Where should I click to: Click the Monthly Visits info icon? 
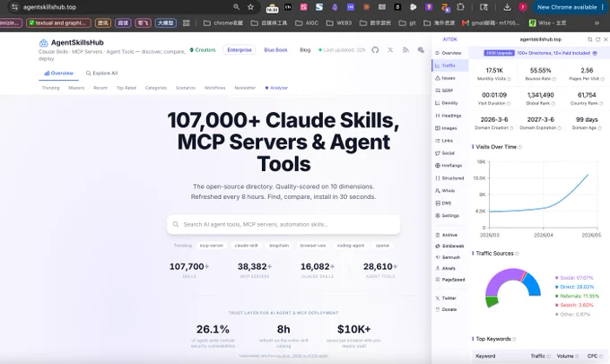click(x=509, y=79)
